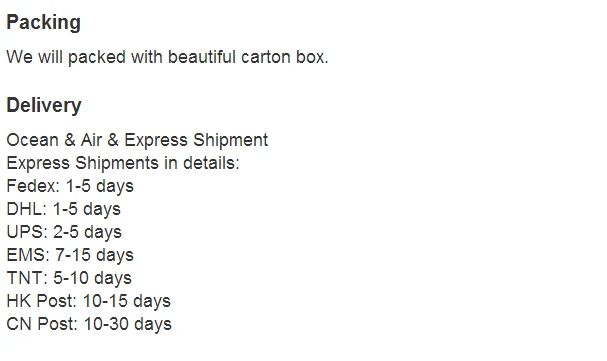Click the Ocean & Air & Express Shipment line

(137, 140)
